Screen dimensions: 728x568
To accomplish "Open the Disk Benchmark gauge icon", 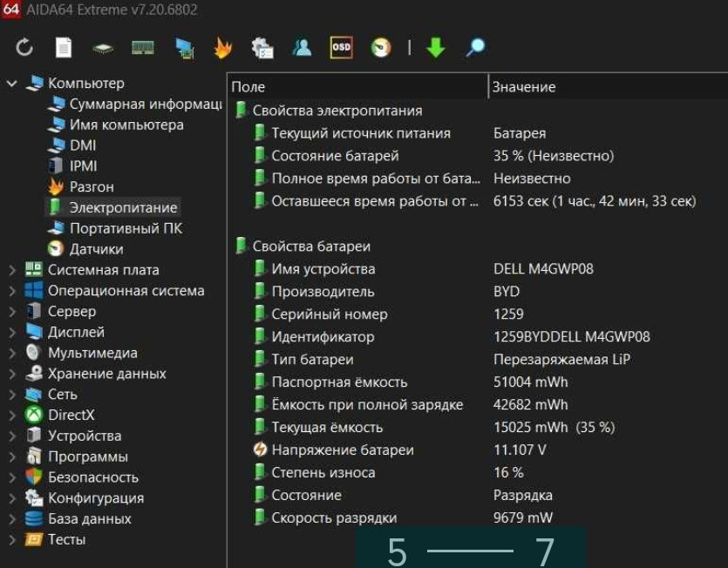I will click(x=381, y=48).
